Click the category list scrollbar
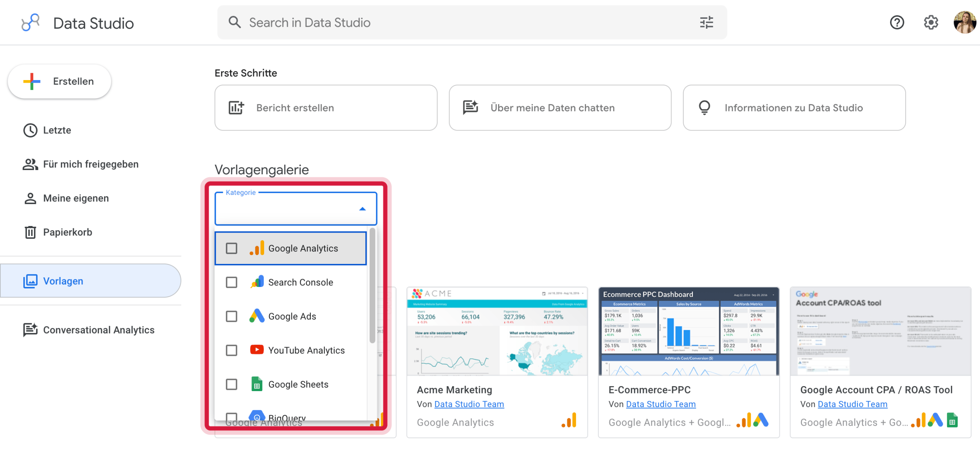 tap(372, 285)
